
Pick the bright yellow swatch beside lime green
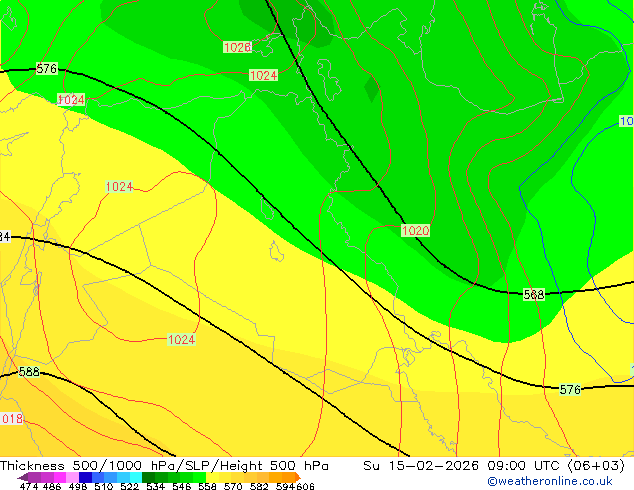(213, 477)
